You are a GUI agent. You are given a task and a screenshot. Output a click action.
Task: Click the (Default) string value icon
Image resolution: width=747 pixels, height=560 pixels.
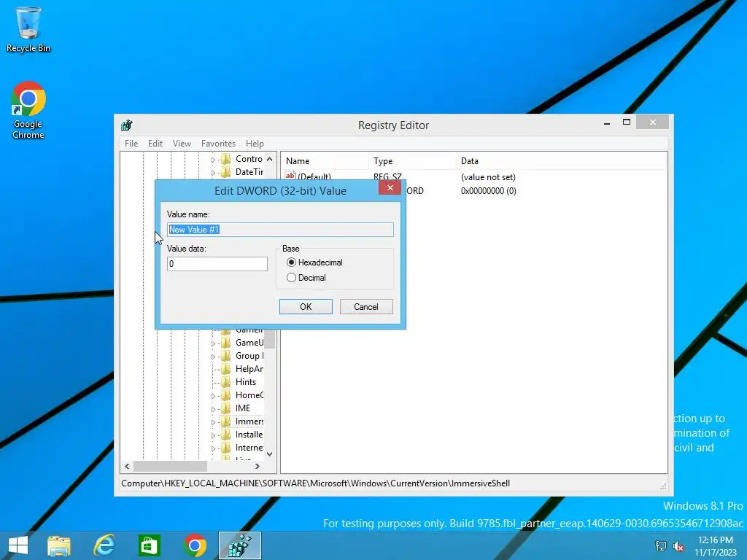[290, 176]
